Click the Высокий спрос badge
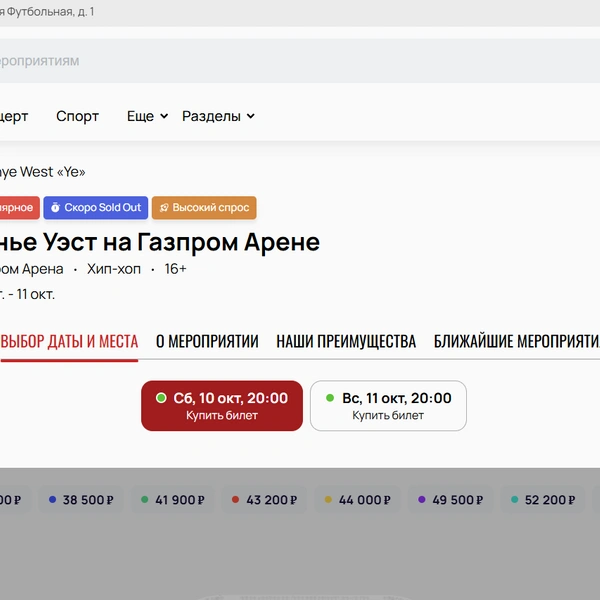The width and height of the screenshot is (600, 600). point(204,208)
